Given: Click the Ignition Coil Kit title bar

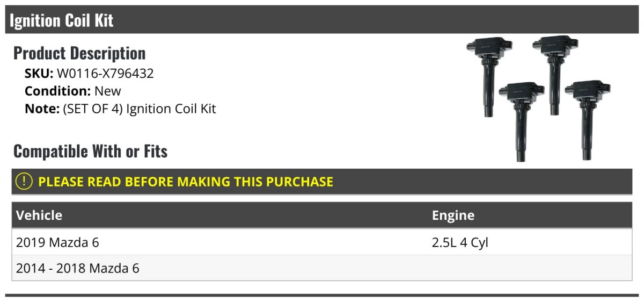Looking at the screenshot, I should click(322, 20).
